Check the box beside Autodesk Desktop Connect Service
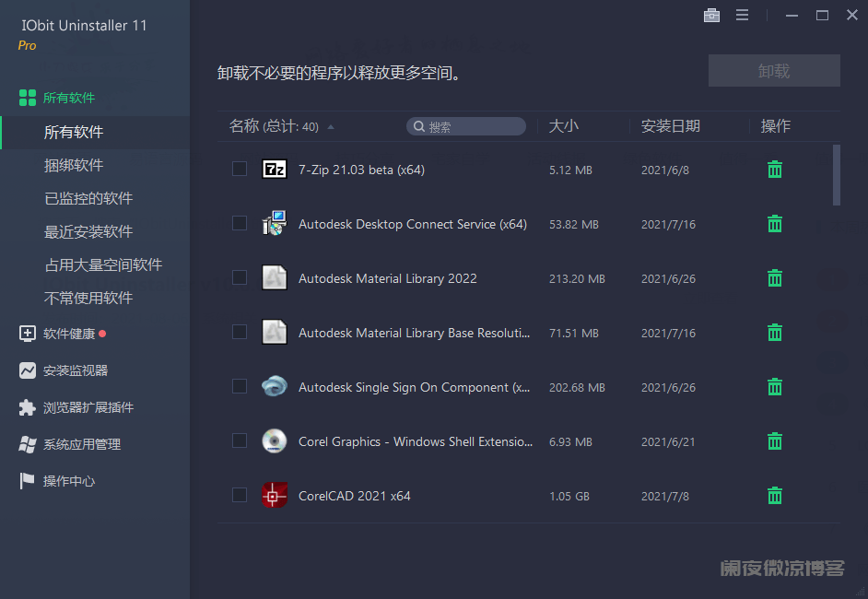The width and height of the screenshot is (868, 599). coord(240,223)
